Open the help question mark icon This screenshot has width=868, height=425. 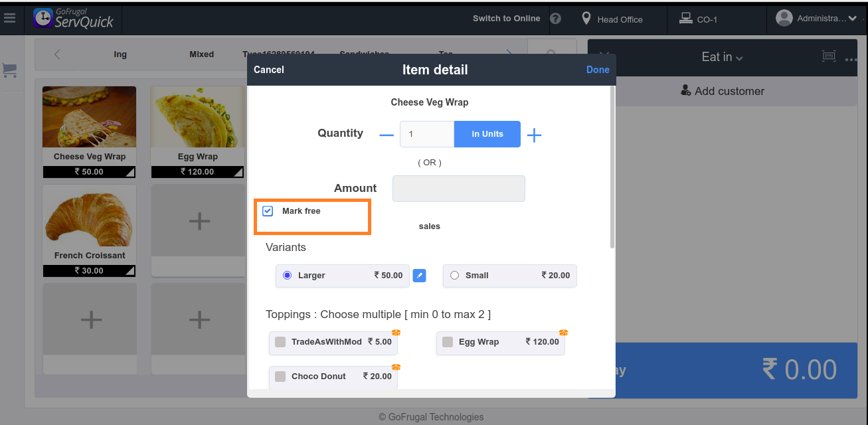556,19
